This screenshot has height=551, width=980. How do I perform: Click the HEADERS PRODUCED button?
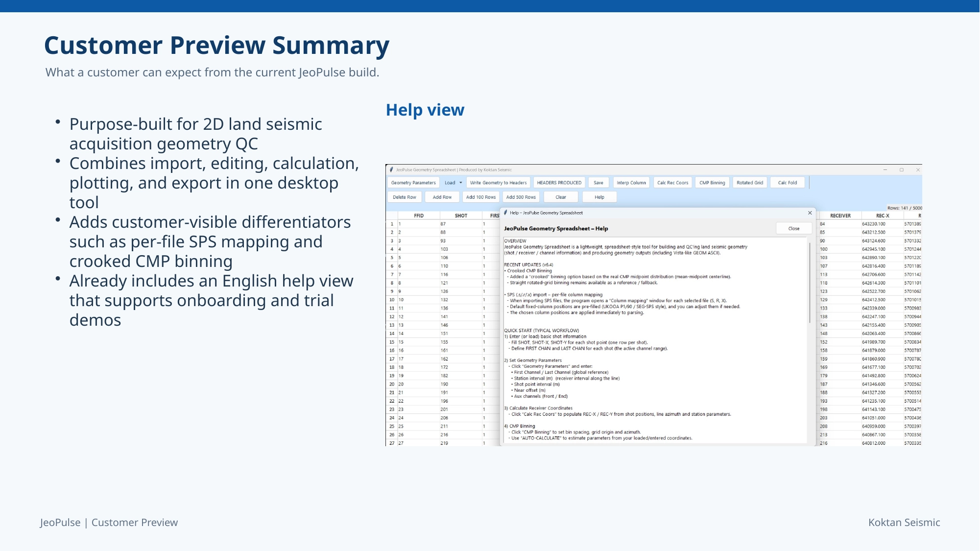point(559,183)
